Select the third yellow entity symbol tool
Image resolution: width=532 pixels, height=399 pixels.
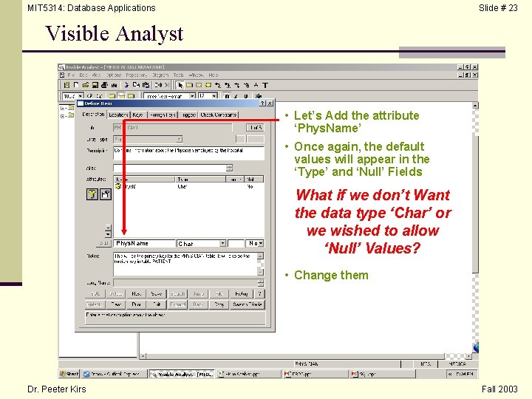(x=208, y=85)
